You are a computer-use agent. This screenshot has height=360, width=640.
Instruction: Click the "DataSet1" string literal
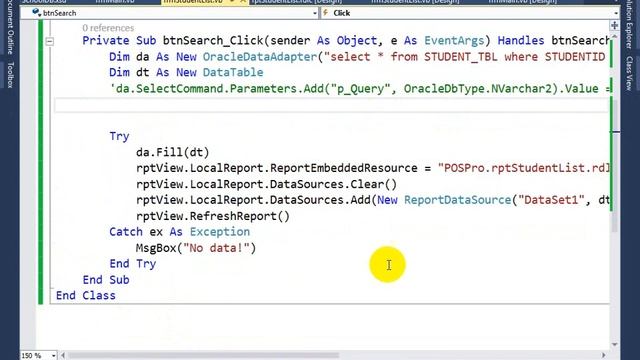[x=551, y=200]
